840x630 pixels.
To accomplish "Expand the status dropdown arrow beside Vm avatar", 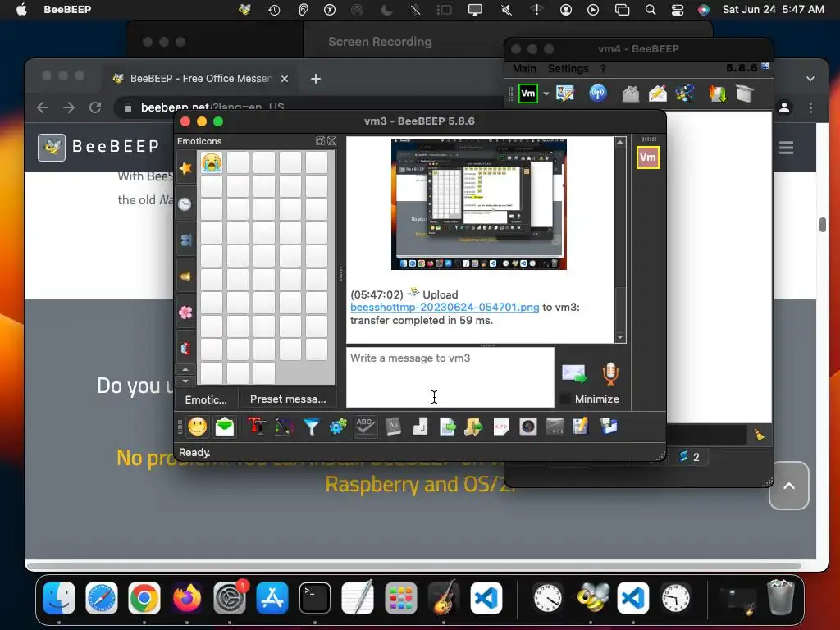I will (546, 94).
